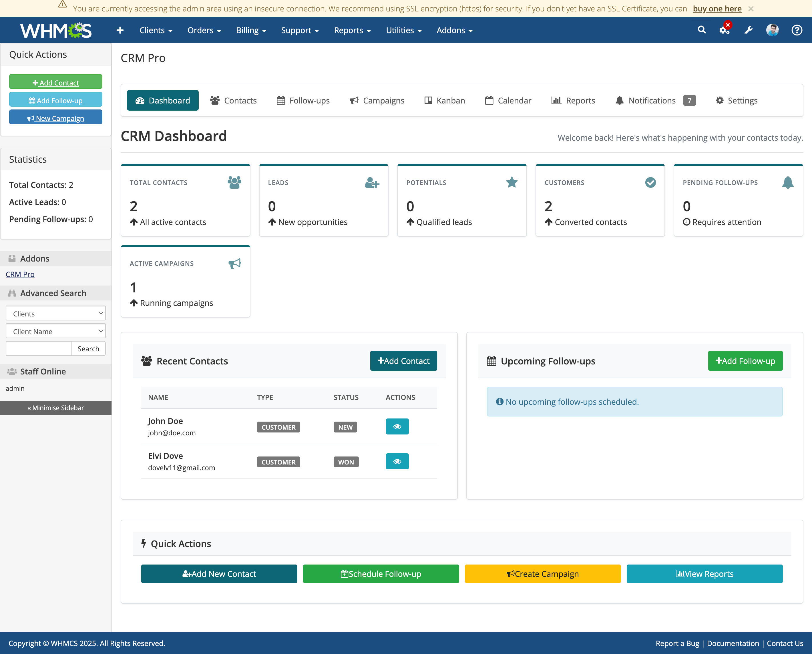Open the help question mark icon
Screen dimensions: 812x654
[797, 30]
